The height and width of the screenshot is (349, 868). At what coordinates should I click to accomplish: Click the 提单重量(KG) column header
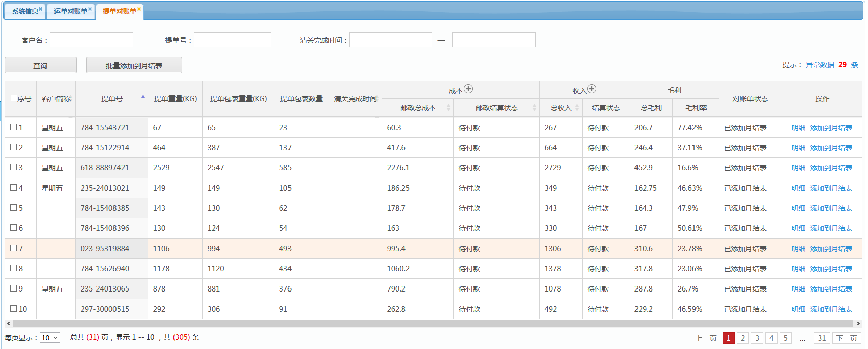click(x=176, y=99)
